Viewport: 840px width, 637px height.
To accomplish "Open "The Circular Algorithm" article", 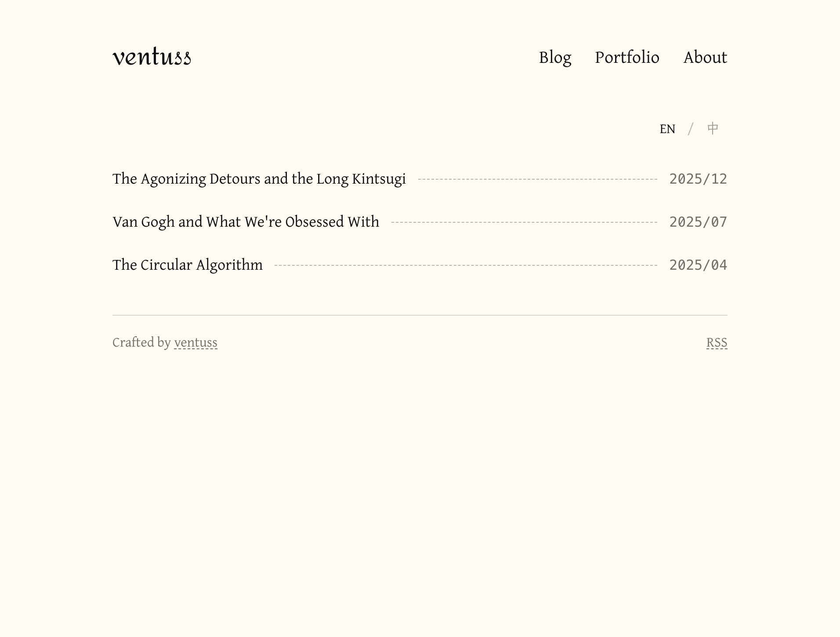I will 187,265.
